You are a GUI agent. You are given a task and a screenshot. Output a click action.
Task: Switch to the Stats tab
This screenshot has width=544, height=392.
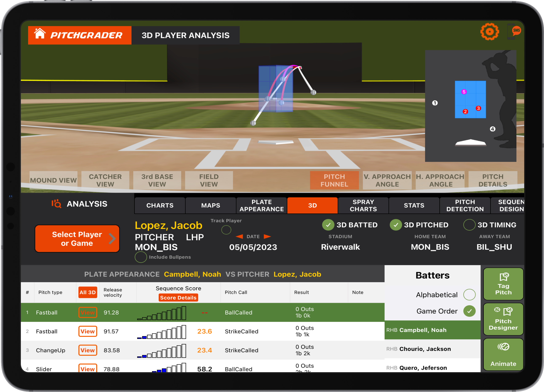[414, 205]
